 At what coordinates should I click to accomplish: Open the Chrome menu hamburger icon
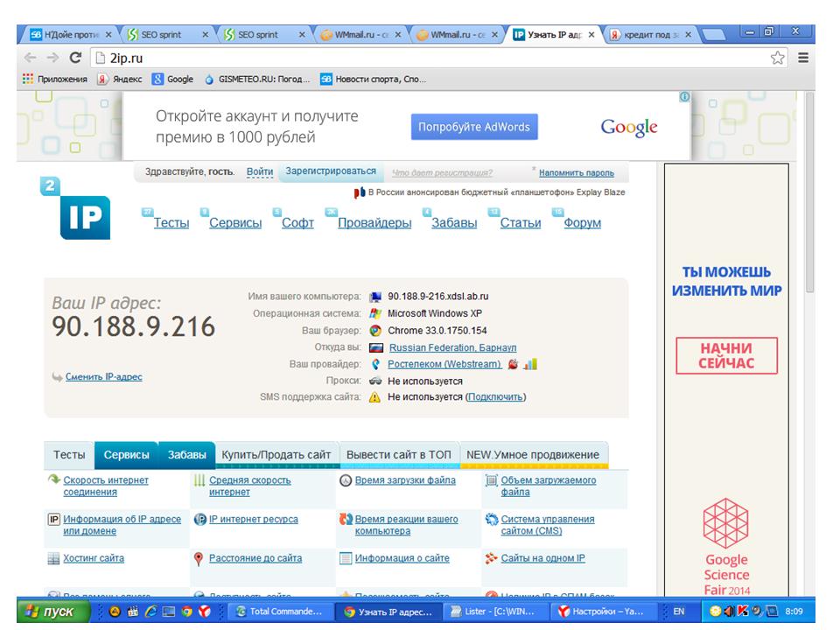(803, 58)
